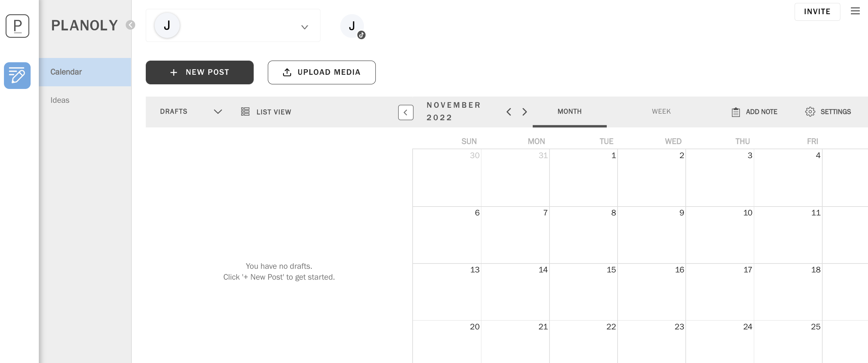This screenshot has height=363, width=868.
Task: Click the New Post button
Action: pyautogui.click(x=199, y=72)
